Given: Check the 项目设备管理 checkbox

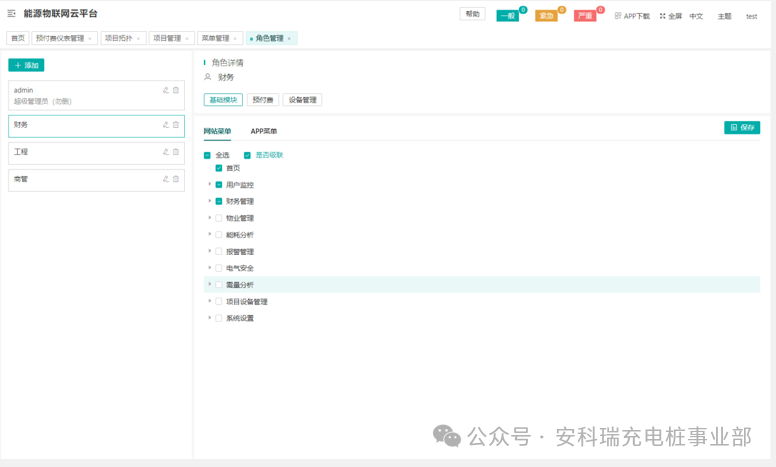Looking at the screenshot, I should tap(219, 301).
